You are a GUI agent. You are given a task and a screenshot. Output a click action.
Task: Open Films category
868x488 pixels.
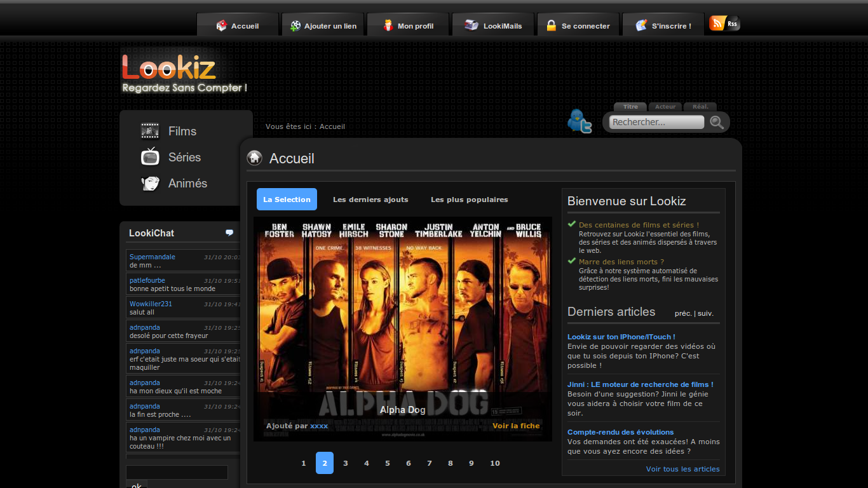click(x=182, y=132)
